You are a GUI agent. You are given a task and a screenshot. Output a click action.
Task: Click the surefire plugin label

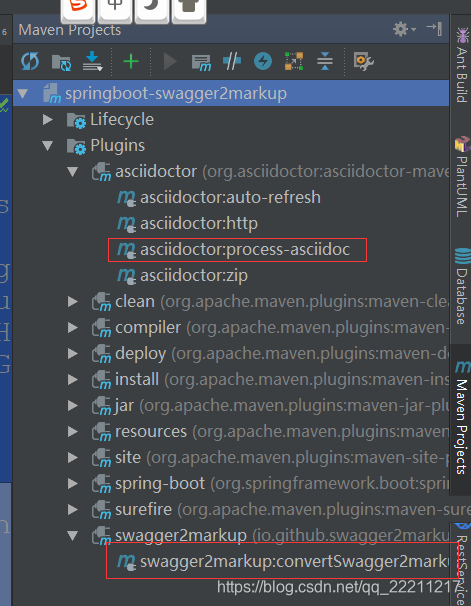point(143,509)
